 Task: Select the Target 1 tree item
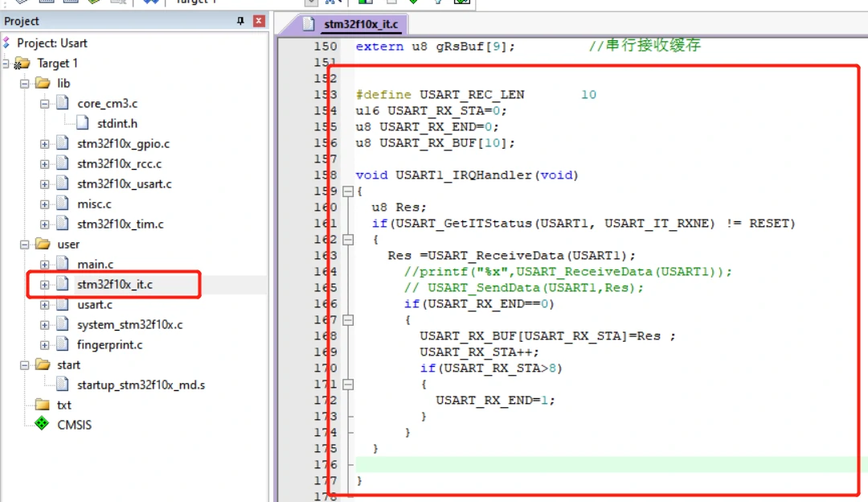coord(57,64)
